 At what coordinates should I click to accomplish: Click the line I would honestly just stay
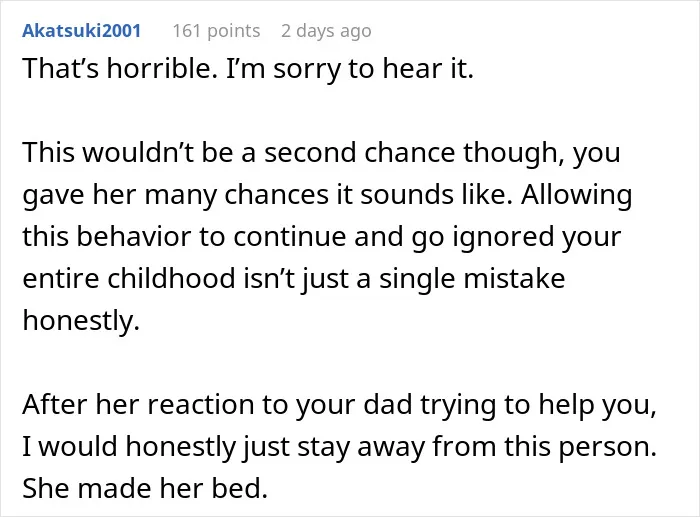click(340, 447)
